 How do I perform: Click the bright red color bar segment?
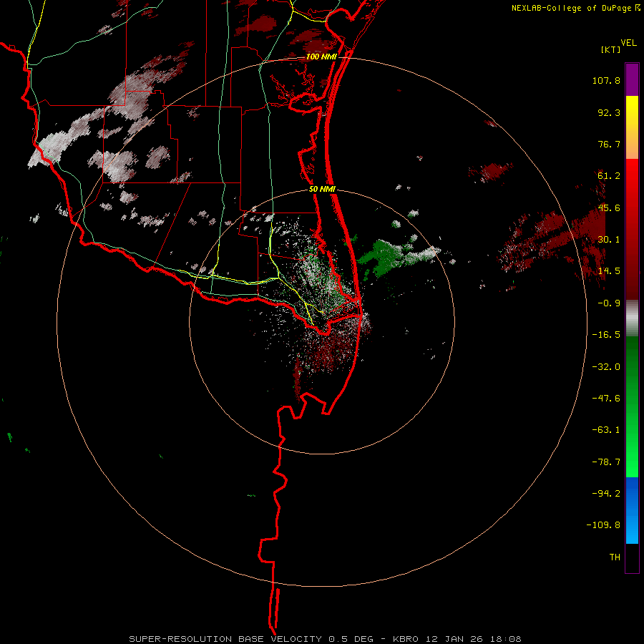pos(632,181)
